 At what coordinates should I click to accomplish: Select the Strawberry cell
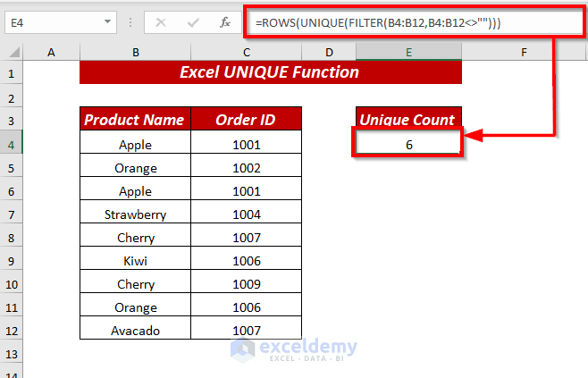[x=135, y=212]
